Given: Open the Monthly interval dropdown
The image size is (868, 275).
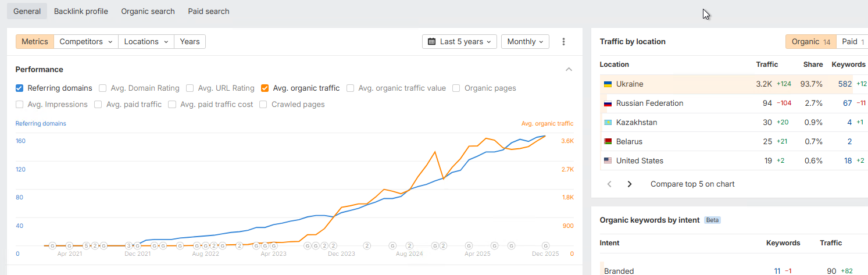Looking at the screenshot, I should coord(525,42).
